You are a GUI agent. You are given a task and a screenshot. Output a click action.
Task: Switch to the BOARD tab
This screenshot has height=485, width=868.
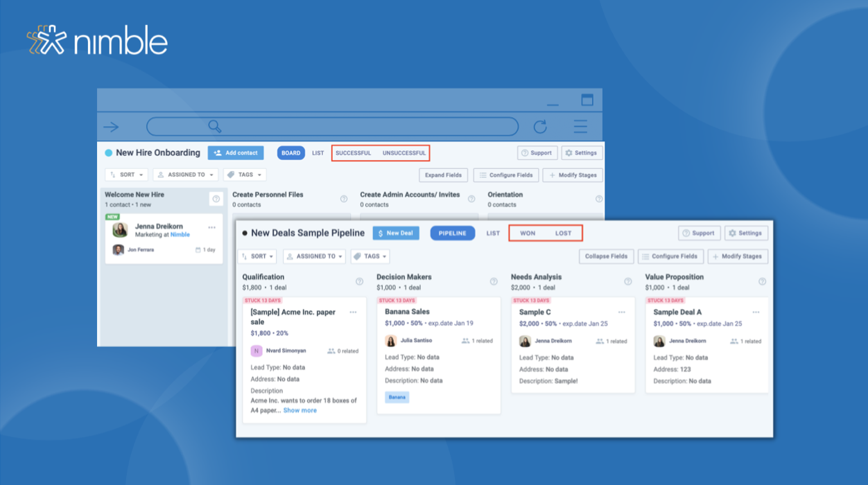point(290,152)
